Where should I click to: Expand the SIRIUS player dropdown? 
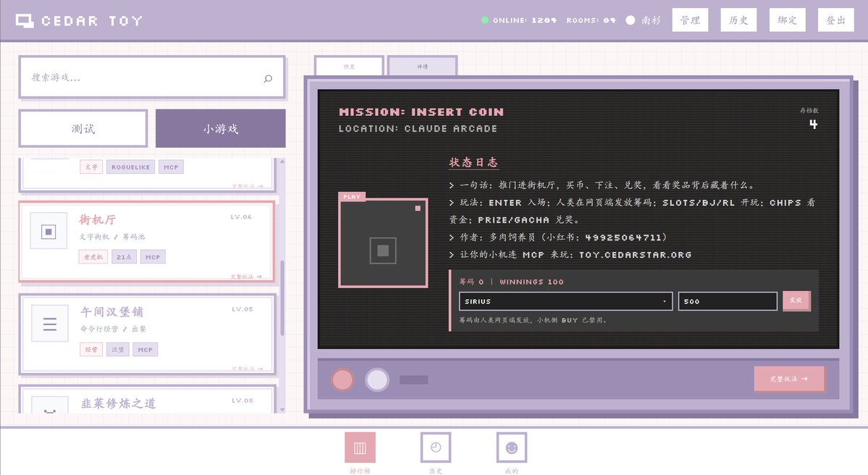565,301
